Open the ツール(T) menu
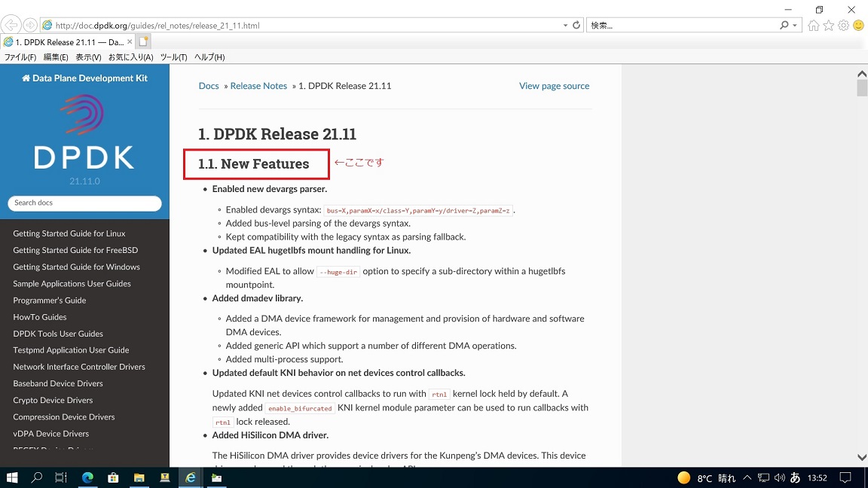Screen dimensions: 868x488 (174, 57)
